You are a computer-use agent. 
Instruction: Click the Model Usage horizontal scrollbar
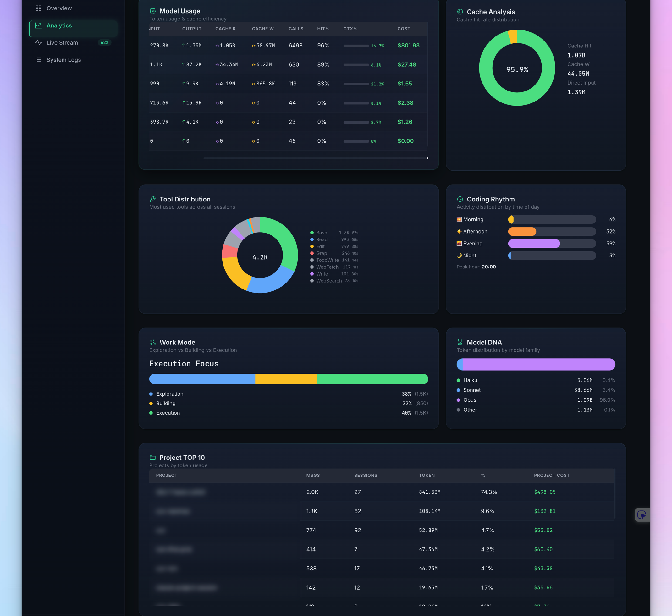(315, 158)
